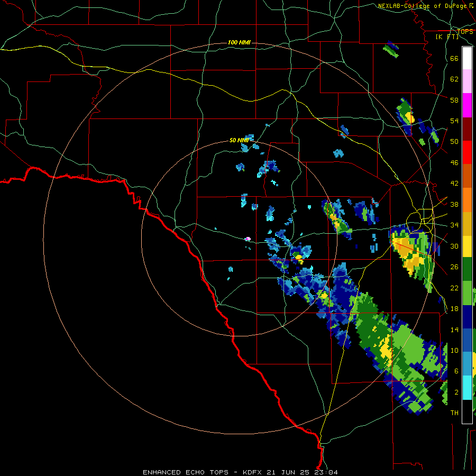The width and height of the screenshot is (476, 476).
Task: Click the medium blue legend swatch
Action: (x=467, y=340)
